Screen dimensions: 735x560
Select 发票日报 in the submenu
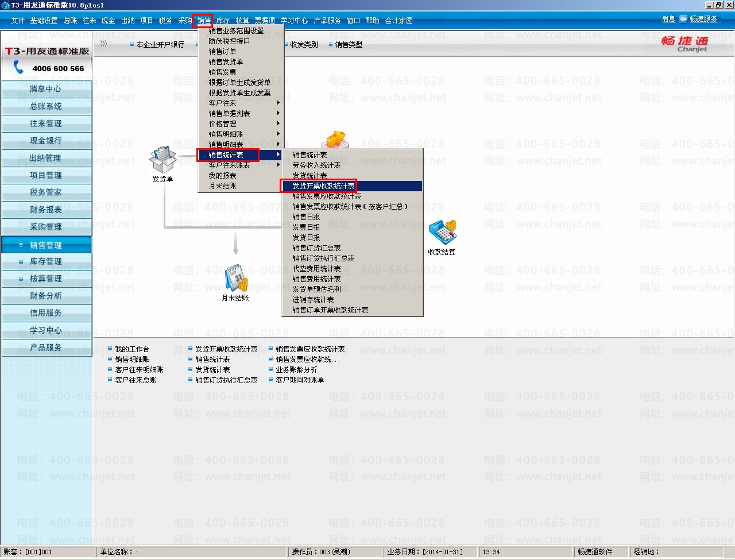point(306,227)
